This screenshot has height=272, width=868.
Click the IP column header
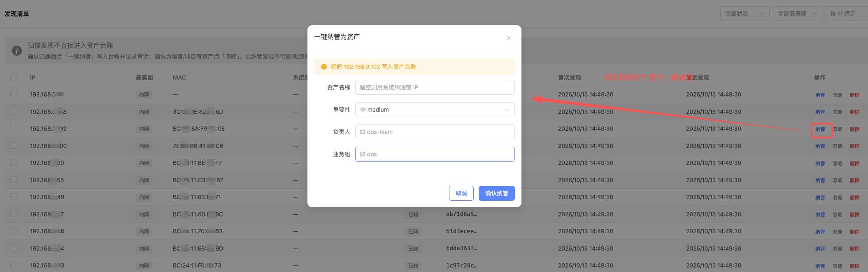coord(33,77)
